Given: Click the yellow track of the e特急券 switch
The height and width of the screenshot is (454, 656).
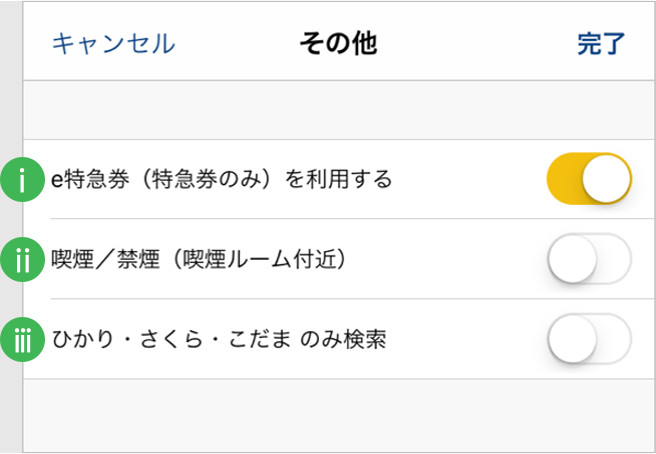Looking at the screenshot, I should tap(565, 179).
